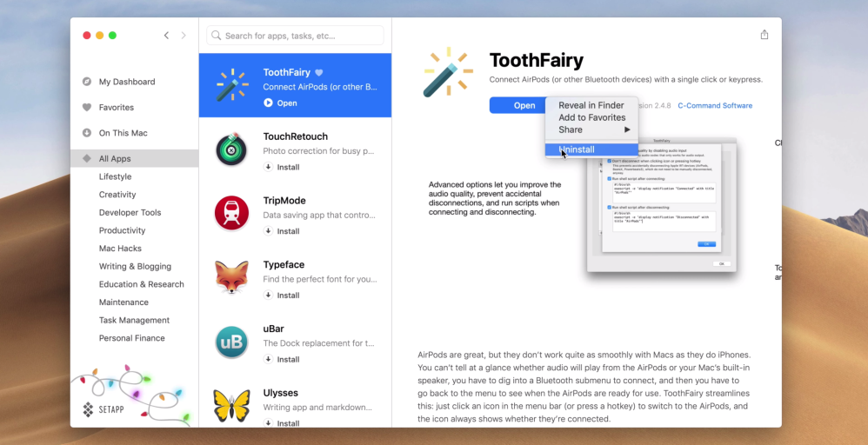Select Reveal in Finder menu item

click(x=591, y=105)
